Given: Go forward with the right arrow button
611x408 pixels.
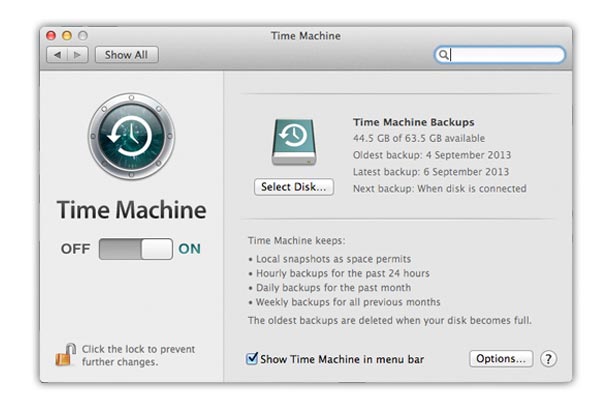Looking at the screenshot, I should tap(78, 55).
